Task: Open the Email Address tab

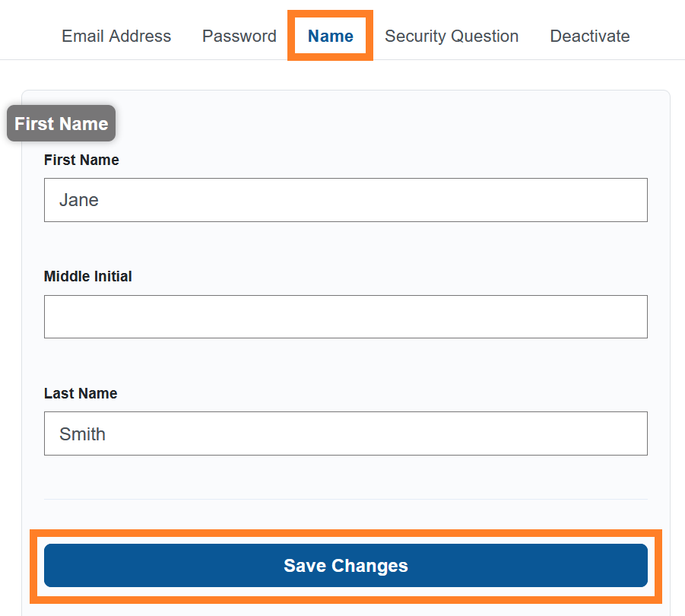Action: (116, 36)
